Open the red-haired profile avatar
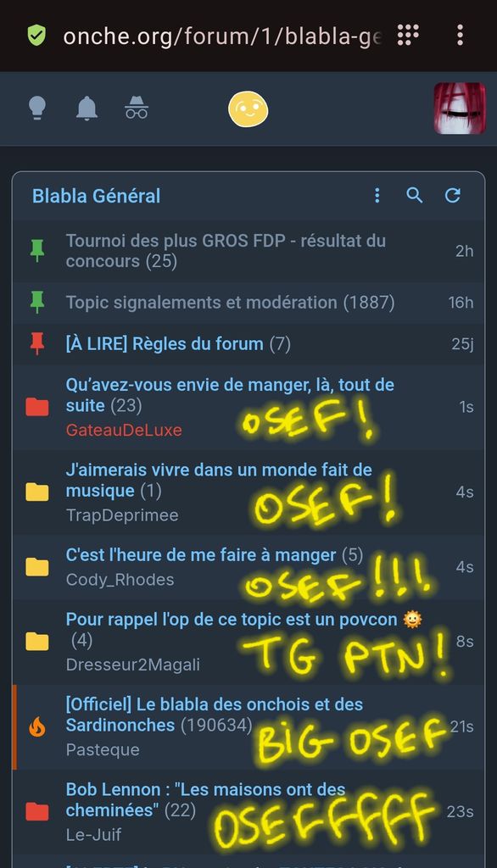The width and height of the screenshot is (497, 868). tap(460, 108)
